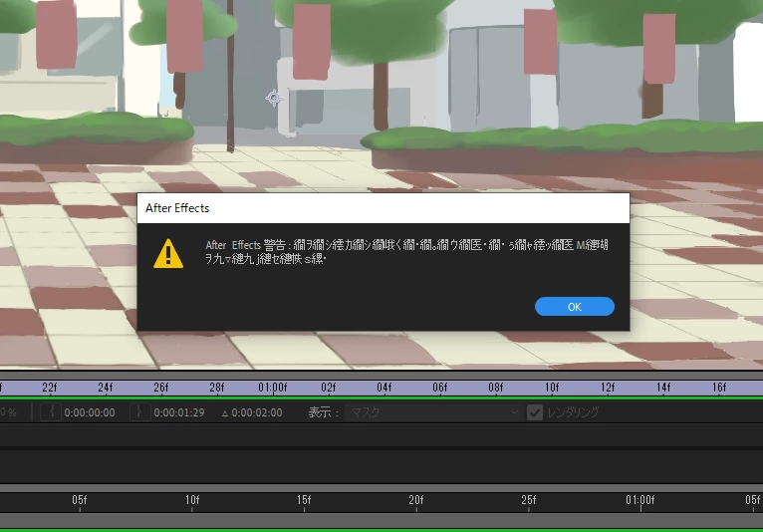This screenshot has height=532, width=763.
Task: Click the 26f mark on purple ruler
Action: [x=161, y=388]
